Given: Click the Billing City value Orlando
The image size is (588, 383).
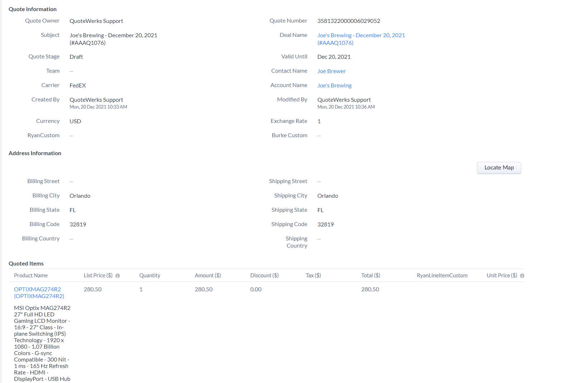Looking at the screenshot, I should 80,196.
